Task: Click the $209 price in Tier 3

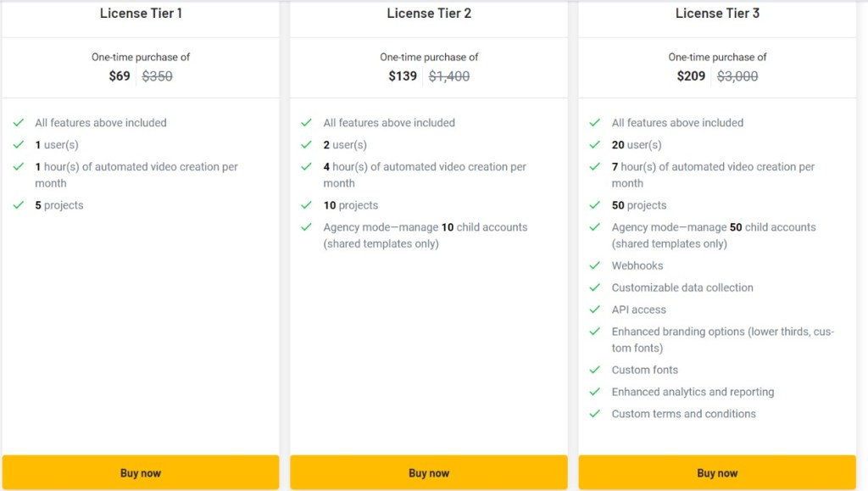Action: 692,76
